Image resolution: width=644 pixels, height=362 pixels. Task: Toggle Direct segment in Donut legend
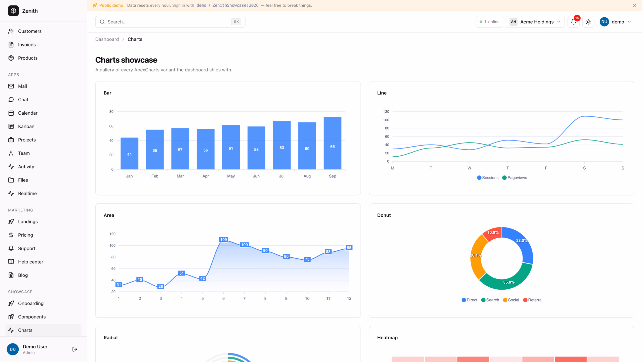coord(470,300)
